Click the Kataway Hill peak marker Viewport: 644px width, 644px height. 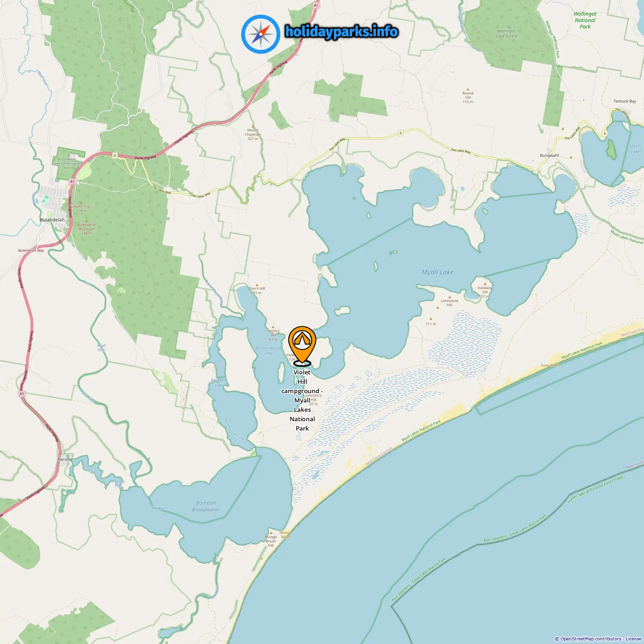pos(485,284)
